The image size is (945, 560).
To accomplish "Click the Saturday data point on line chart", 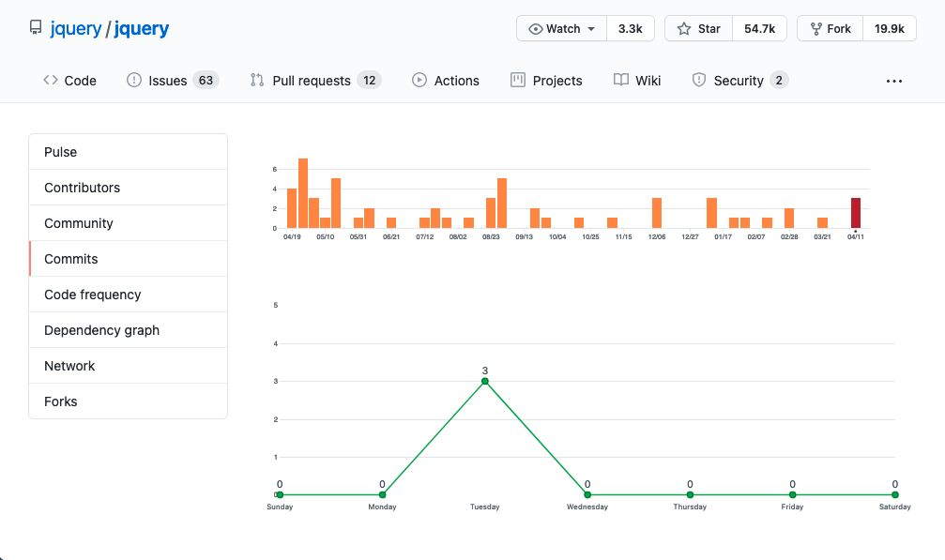I will click(895, 495).
